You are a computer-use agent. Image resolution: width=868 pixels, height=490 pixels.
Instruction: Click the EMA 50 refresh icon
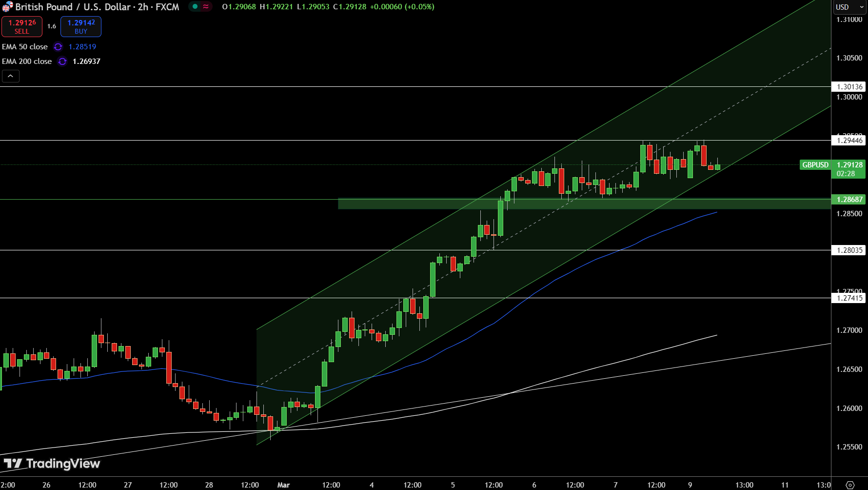pos(58,47)
